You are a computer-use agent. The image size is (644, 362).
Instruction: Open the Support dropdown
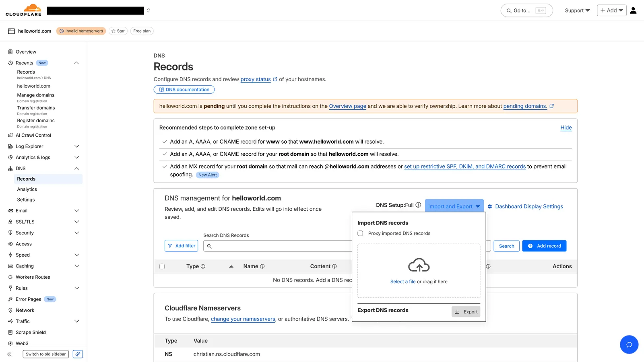[x=577, y=10]
